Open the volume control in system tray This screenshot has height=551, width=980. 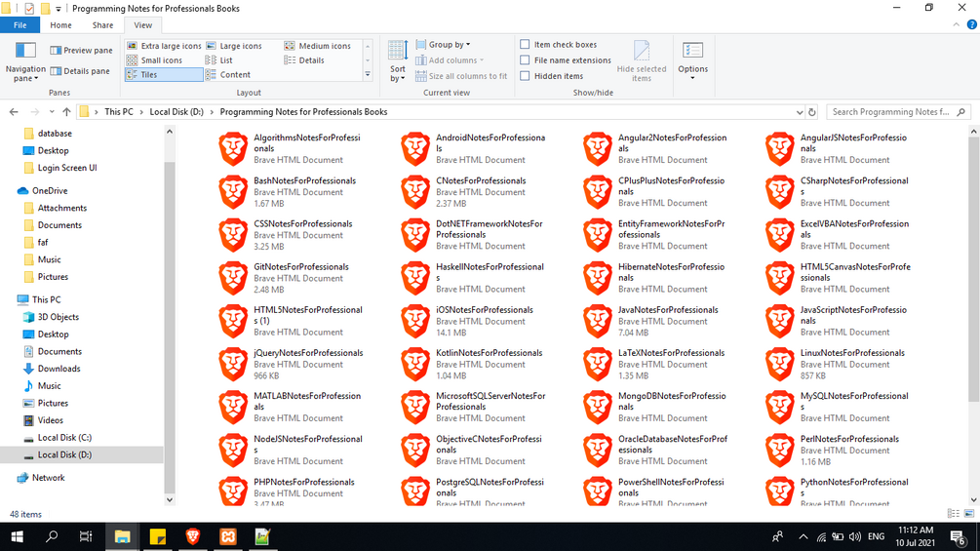pos(855,536)
